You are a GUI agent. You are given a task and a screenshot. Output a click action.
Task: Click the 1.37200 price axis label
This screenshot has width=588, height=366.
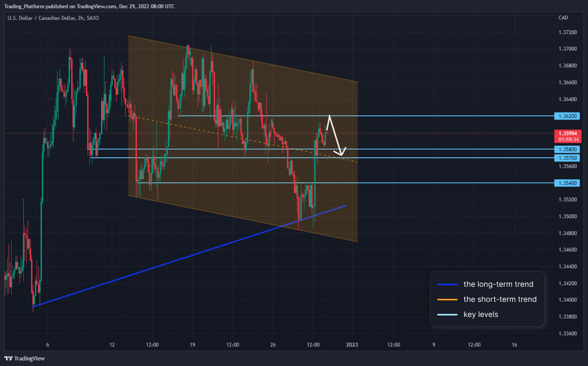[x=568, y=32]
